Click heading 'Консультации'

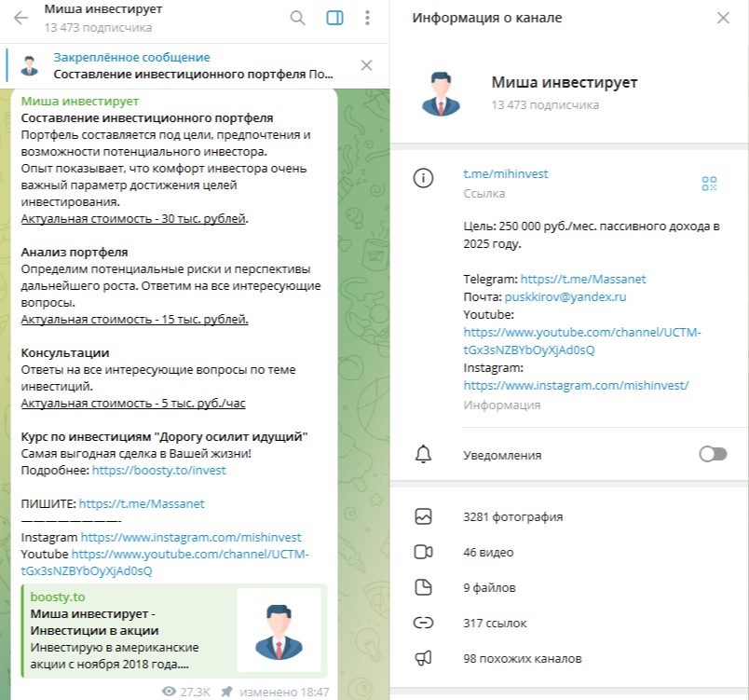click(65, 352)
